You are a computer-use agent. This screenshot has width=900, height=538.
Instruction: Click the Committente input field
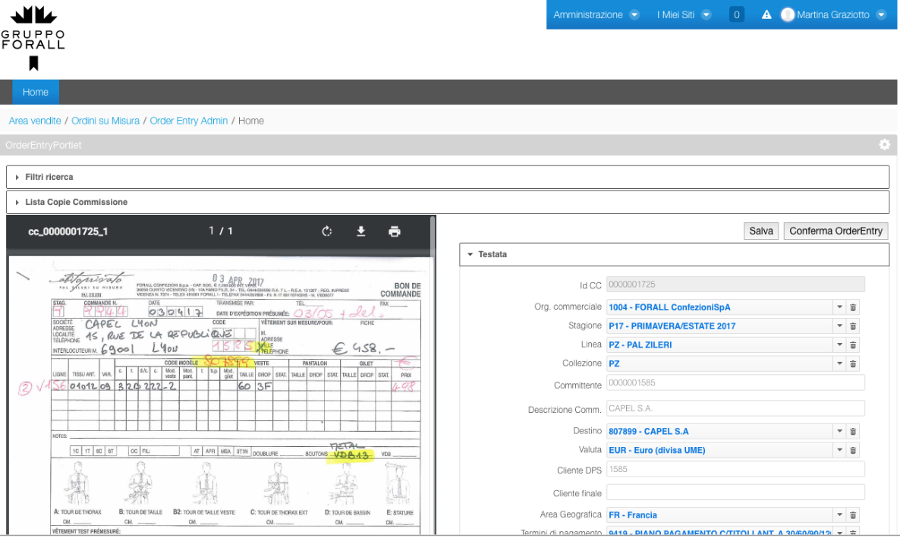(x=735, y=383)
